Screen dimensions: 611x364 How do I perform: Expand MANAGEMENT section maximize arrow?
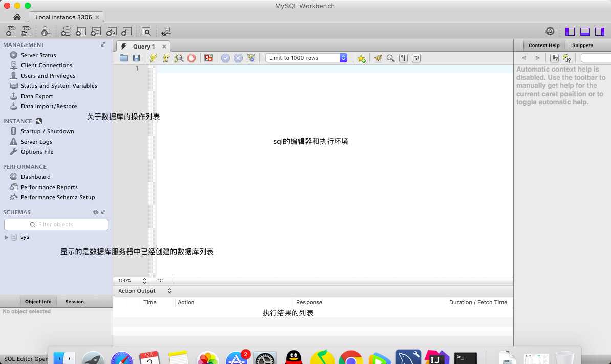point(103,45)
